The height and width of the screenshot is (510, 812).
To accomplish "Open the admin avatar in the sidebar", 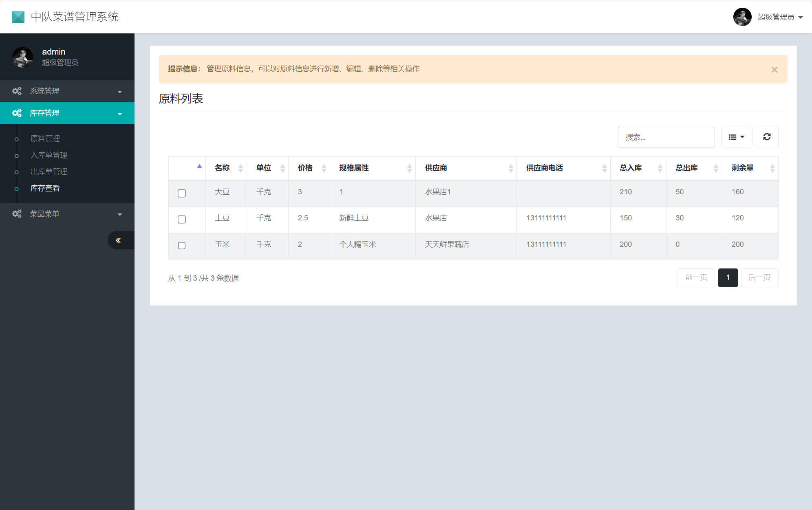I will point(22,57).
